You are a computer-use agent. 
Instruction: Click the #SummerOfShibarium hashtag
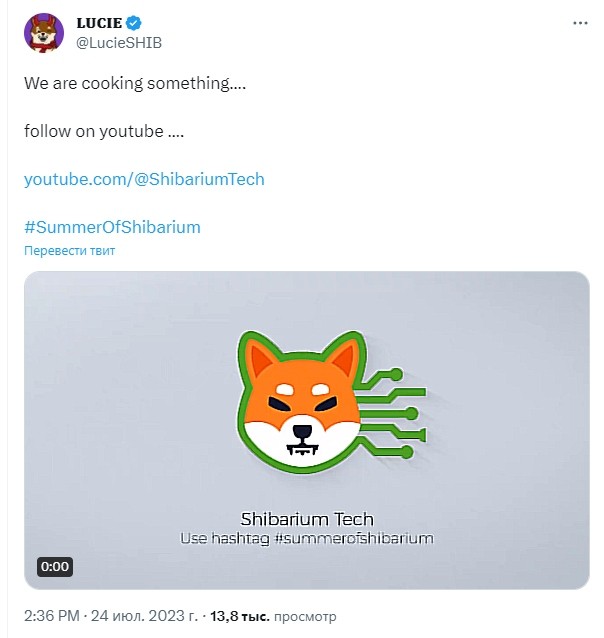[112, 227]
